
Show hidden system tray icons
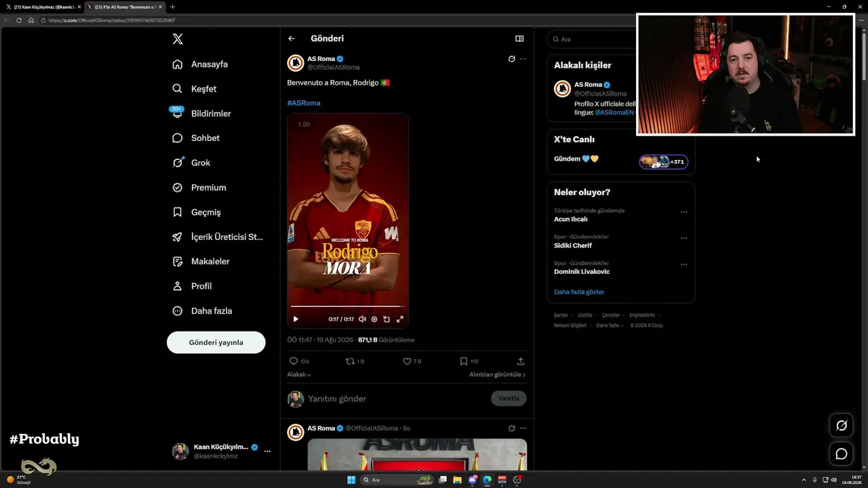coord(804,480)
